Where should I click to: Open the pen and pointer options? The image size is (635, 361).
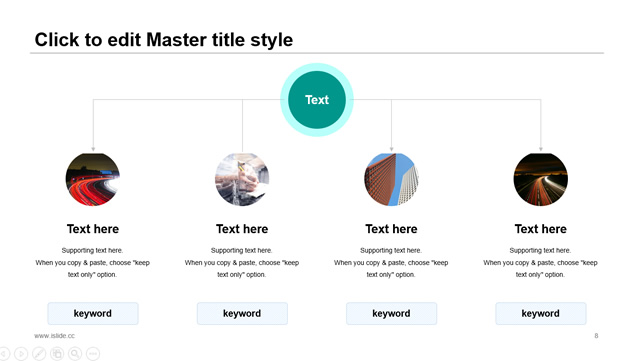39,353
